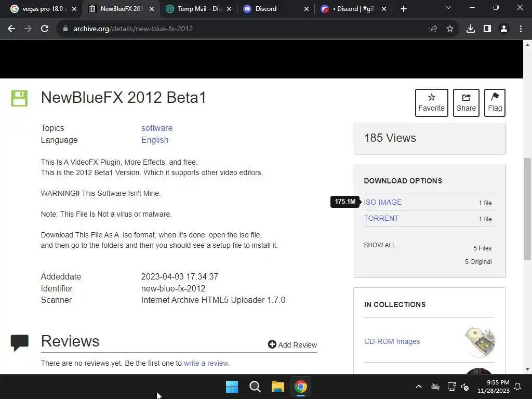
Task: Open CD-ROM Images collection link
Action: tap(392, 341)
